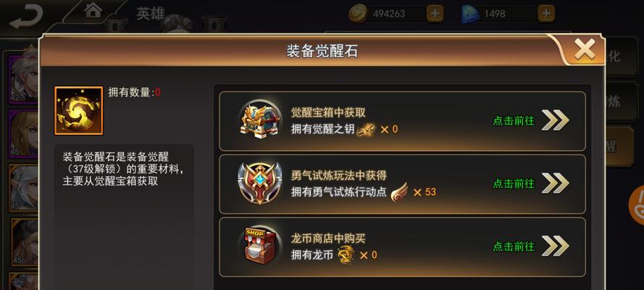Screen dimensions: 644x290
Task: Add diamonds with plus button
Action: click(x=546, y=14)
